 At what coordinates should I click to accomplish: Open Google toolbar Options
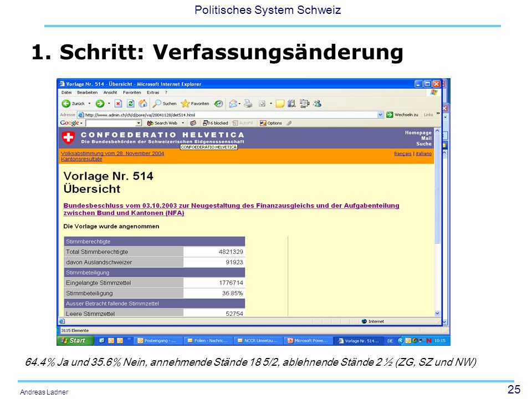click(x=271, y=123)
